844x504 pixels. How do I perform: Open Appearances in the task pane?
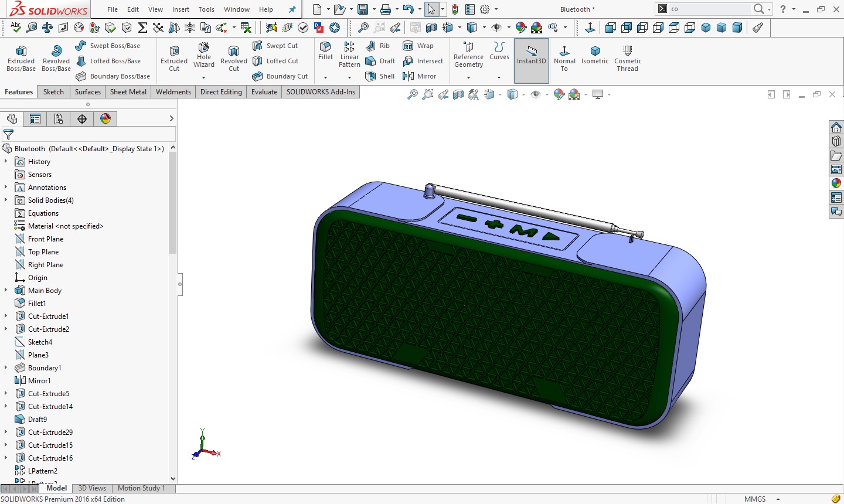pyautogui.click(x=836, y=183)
